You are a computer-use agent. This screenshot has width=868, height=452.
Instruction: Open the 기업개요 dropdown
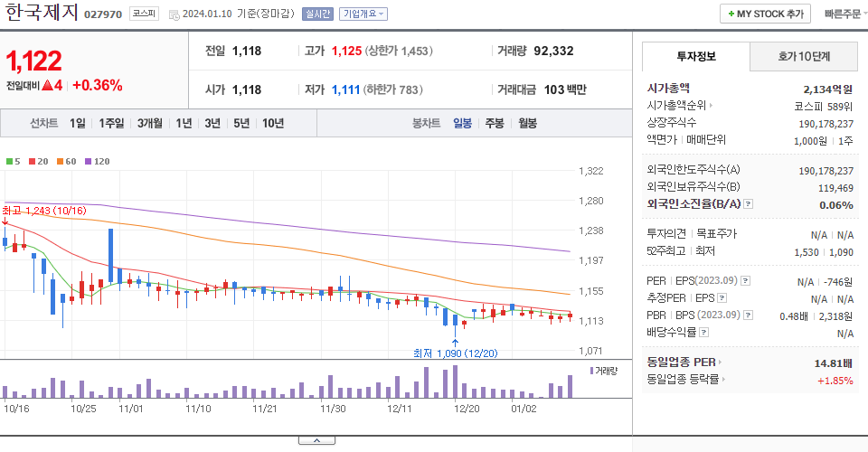click(x=363, y=14)
